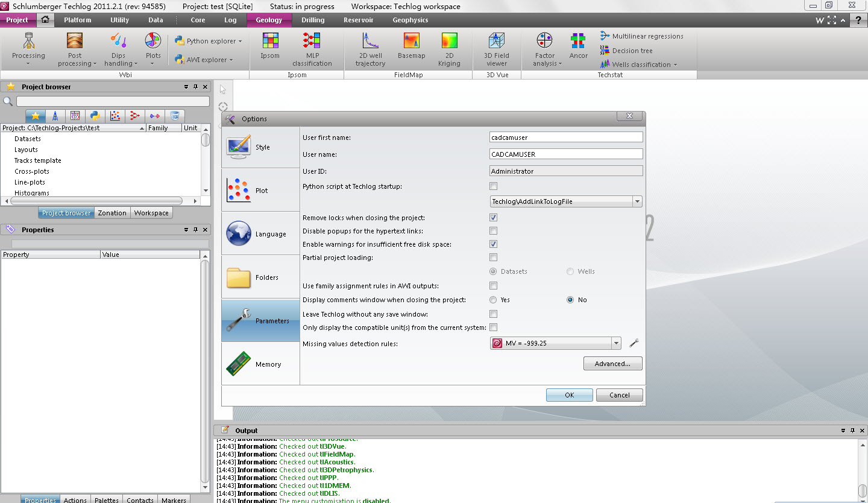Image resolution: width=868 pixels, height=503 pixels.
Task: Open the 2D well trajectory tool
Action: point(370,49)
